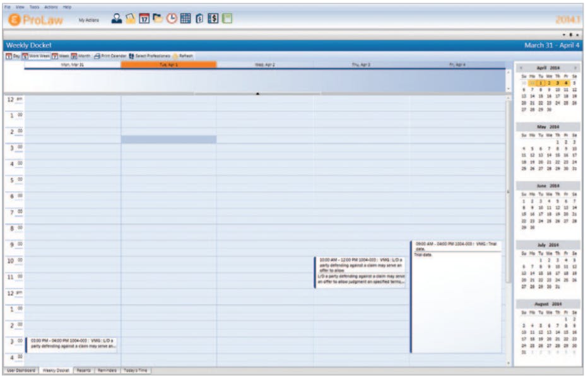Click April 2014 month header
The image size is (588, 379).
[548, 68]
